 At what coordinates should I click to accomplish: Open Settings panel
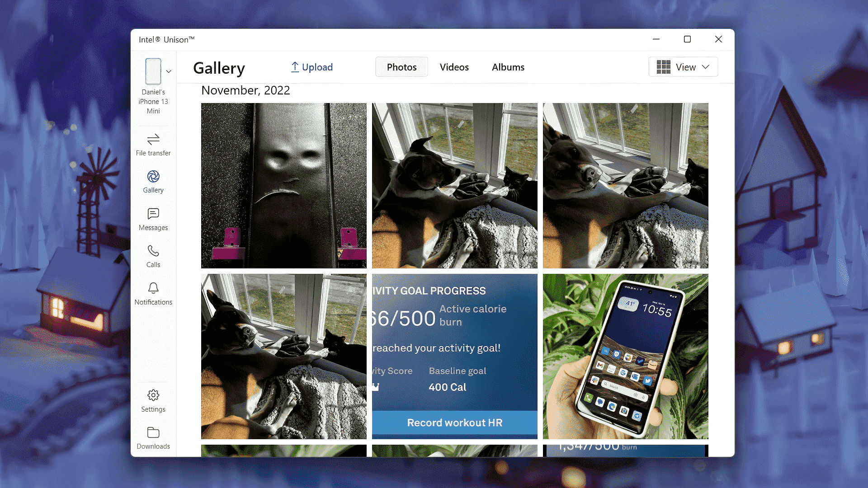click(153, 400)
